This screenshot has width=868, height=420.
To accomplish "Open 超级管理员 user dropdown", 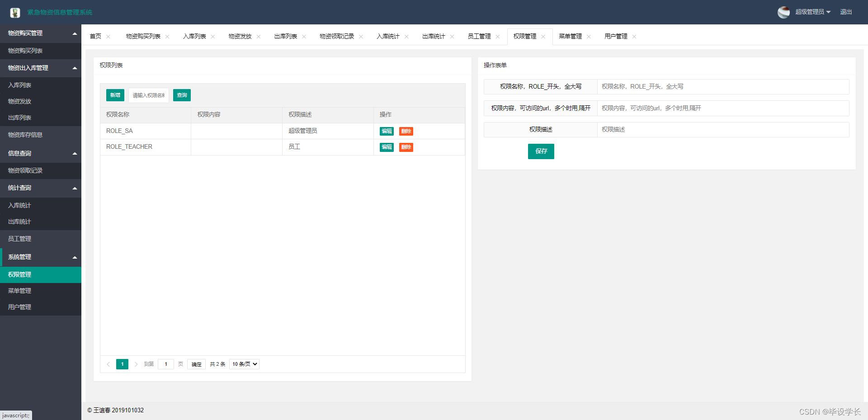I will pyautogui.click(x=813, y=12).
